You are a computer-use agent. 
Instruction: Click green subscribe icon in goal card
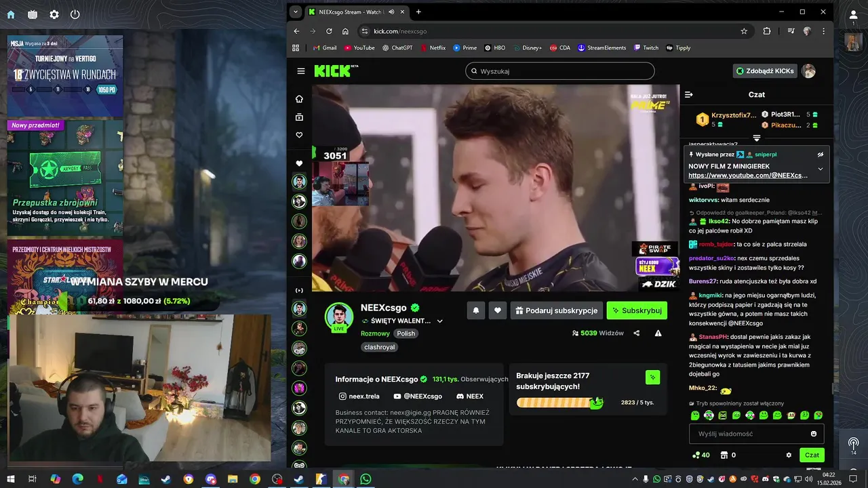point(652,378)
